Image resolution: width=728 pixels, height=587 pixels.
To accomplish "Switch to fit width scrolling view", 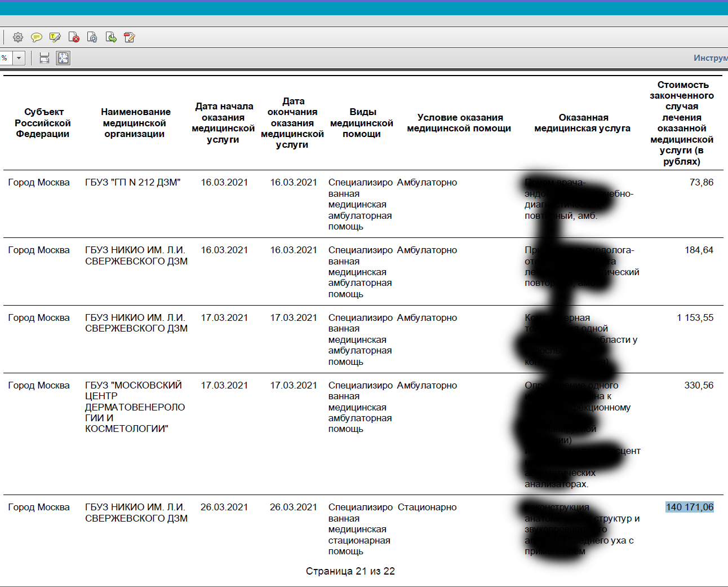I will (x=45, y=58).
